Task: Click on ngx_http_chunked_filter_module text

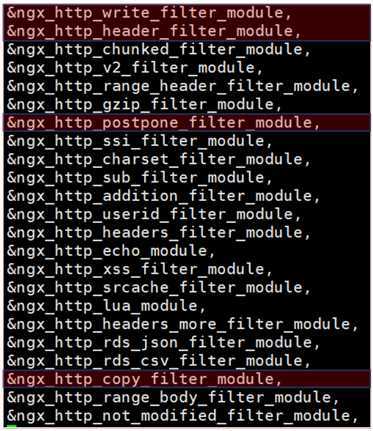Action: point(159,50)
